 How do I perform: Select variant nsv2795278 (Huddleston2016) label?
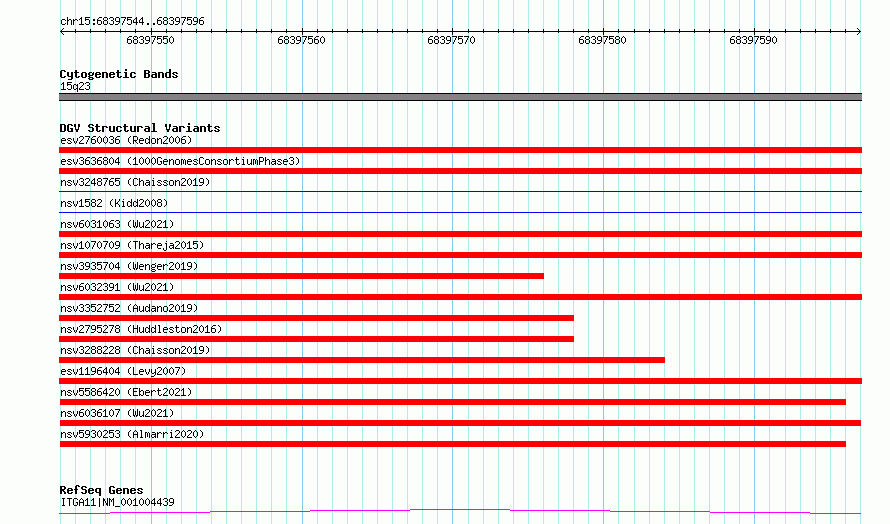(x=141, y=329)
